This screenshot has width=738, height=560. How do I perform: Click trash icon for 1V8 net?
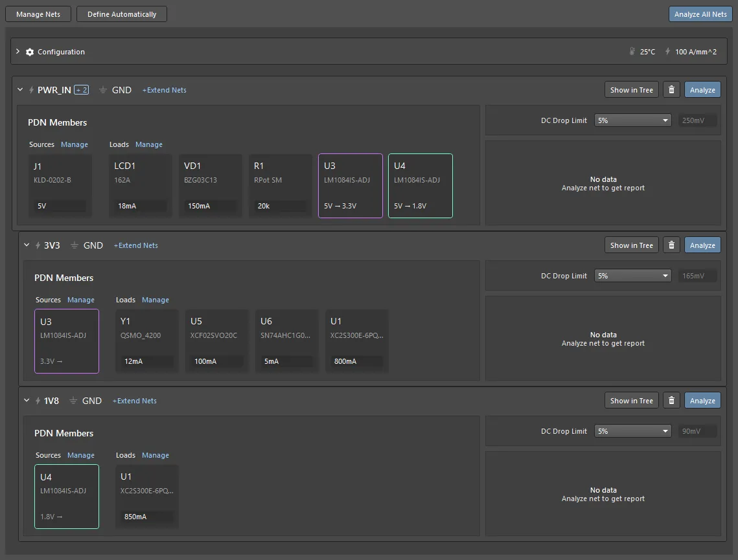pos(671,401)
